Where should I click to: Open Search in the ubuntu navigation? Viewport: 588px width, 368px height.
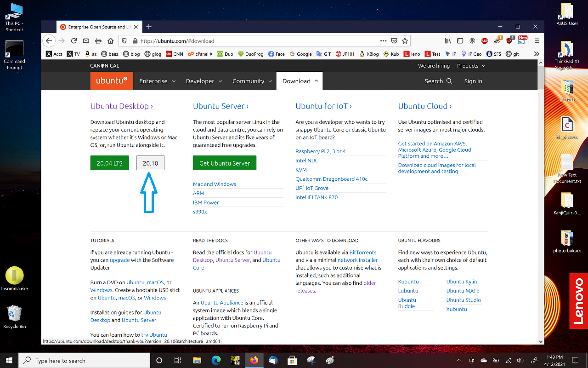coord(438,81)
